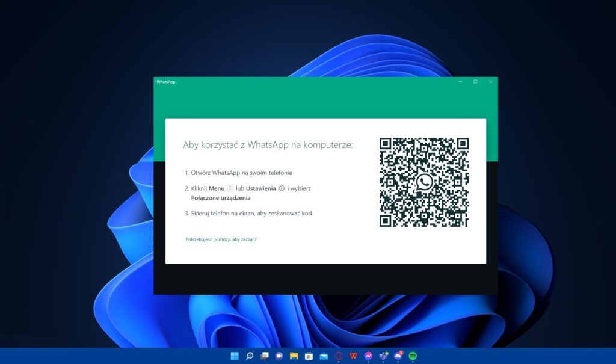Screen dimensions: 616x364
Task: Open the Windows Start menu
Action: (x=235, y=356)
